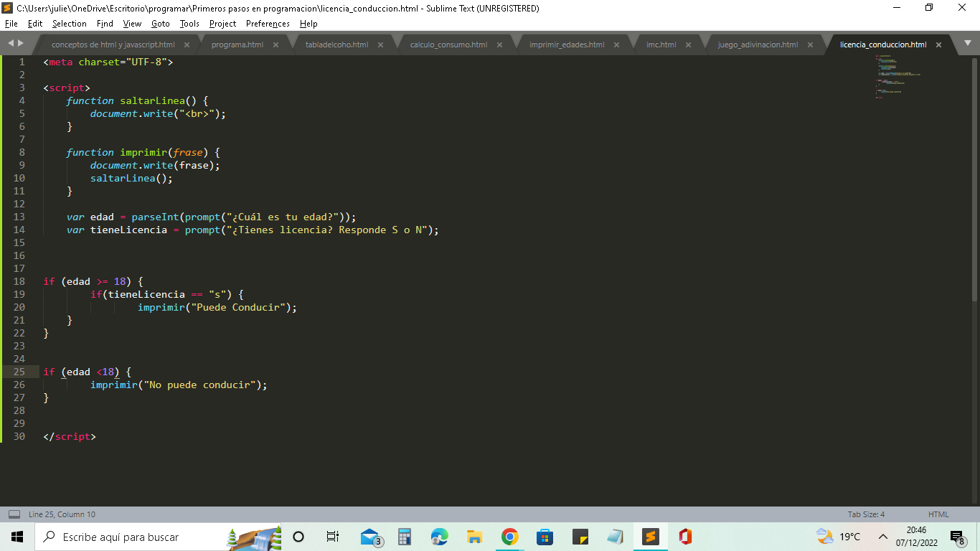Close the programa.html tab
This screenshot has width=980, height=551.
[275, 44]
